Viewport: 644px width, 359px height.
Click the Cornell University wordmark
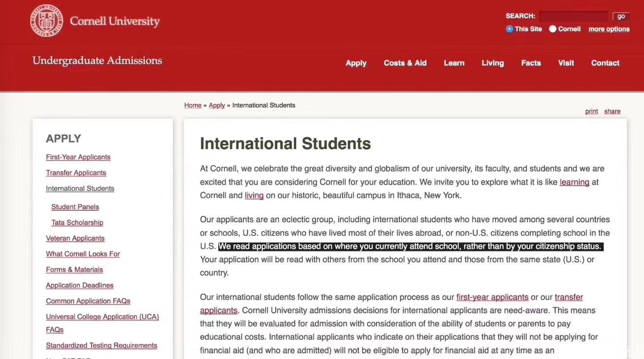(114, 21)
